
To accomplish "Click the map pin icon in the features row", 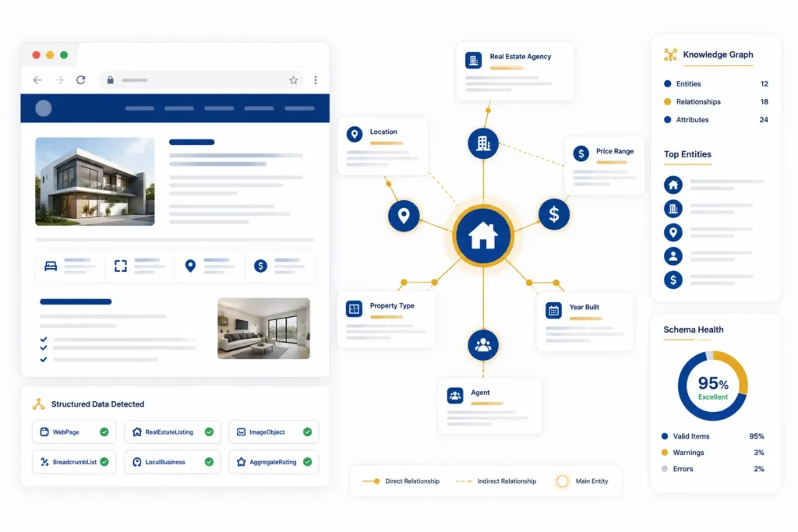I will click(x=190, y=266).
